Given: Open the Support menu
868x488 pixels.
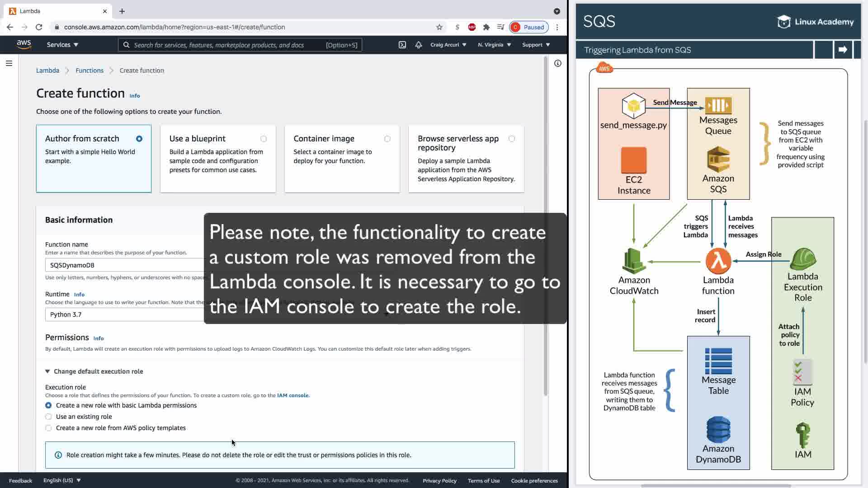Looking at the screenshot, I should point(536,45).
